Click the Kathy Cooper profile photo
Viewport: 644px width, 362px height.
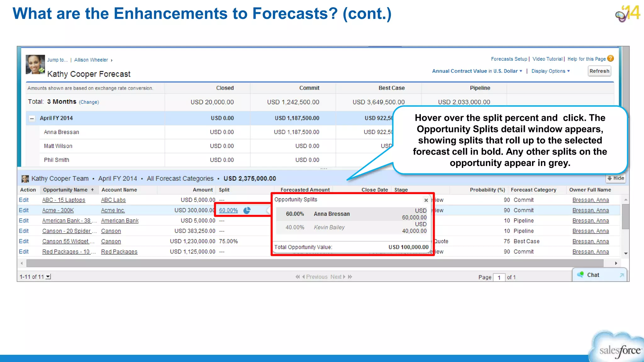click(x=35, y=64)
